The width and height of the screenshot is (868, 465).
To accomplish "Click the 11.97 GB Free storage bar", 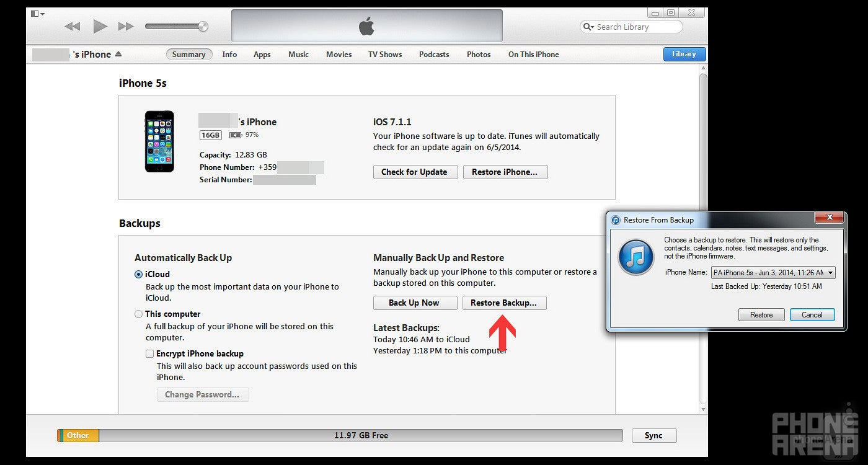I will pos(361,435).
